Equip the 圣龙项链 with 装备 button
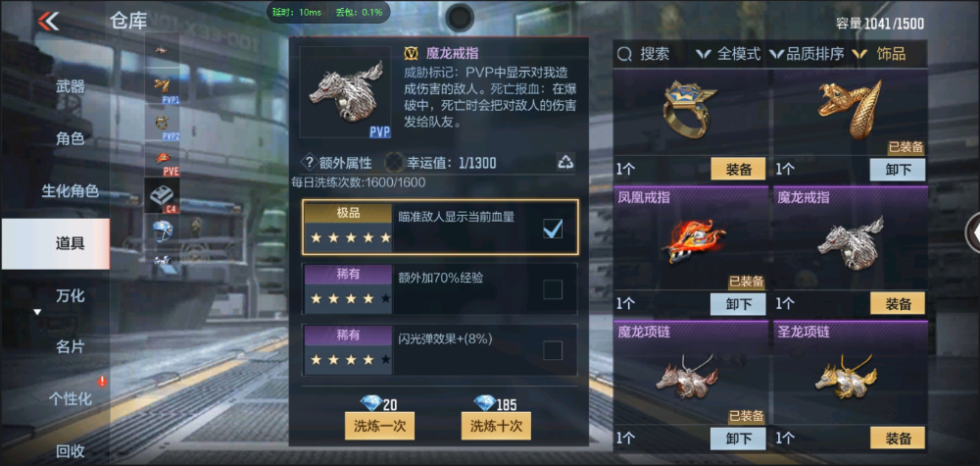Image resolution: width=980 pixels, height=466 pixels. (898, 438)
